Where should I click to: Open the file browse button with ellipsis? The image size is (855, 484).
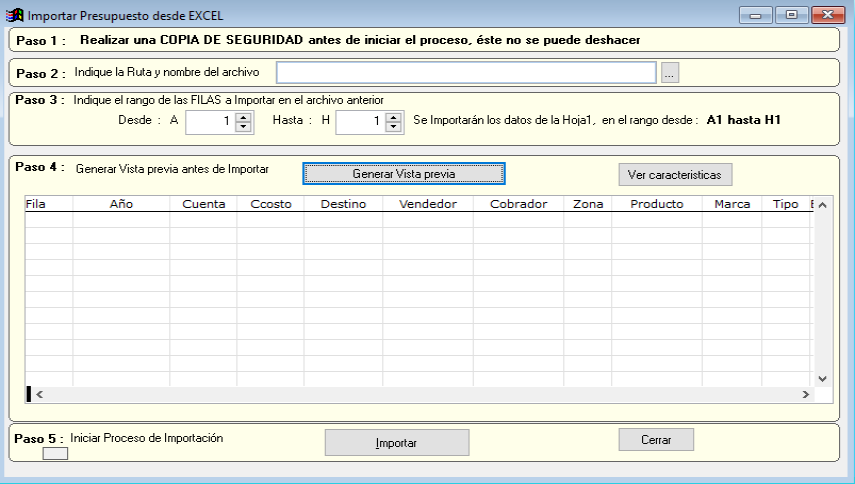point(670,72)
